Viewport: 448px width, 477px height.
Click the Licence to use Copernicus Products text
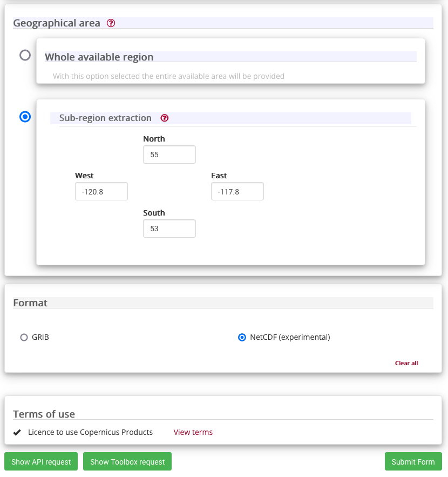coord(90,432)
